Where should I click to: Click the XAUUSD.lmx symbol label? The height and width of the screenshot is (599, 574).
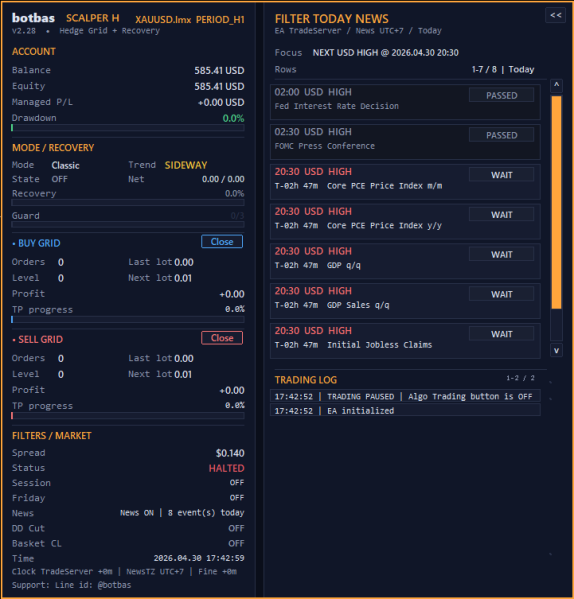163,19
